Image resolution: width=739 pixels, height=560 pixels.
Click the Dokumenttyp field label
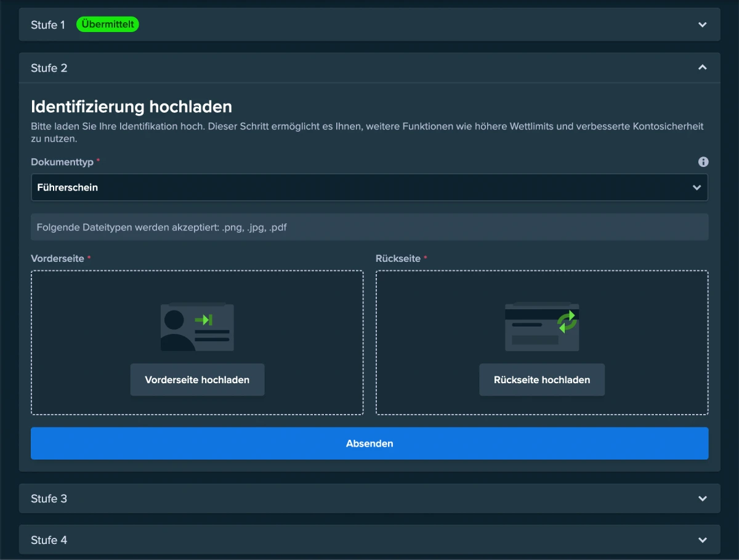pos(62,162)
